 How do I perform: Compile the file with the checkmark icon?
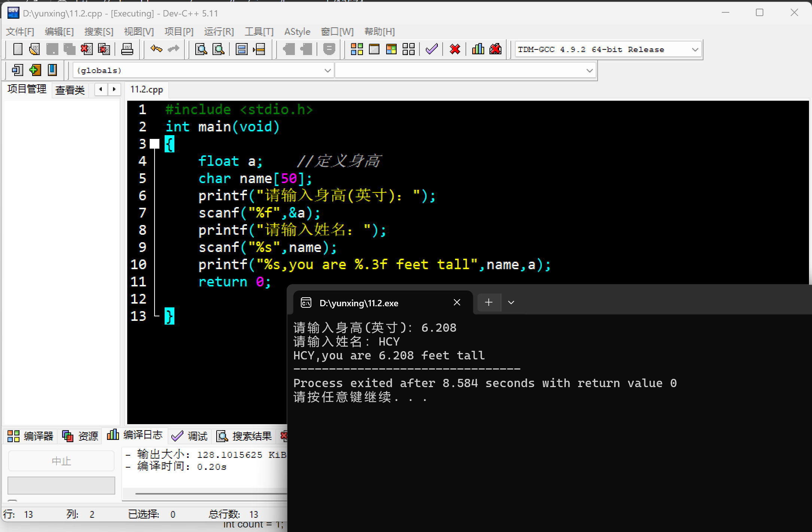coord(431,49)
